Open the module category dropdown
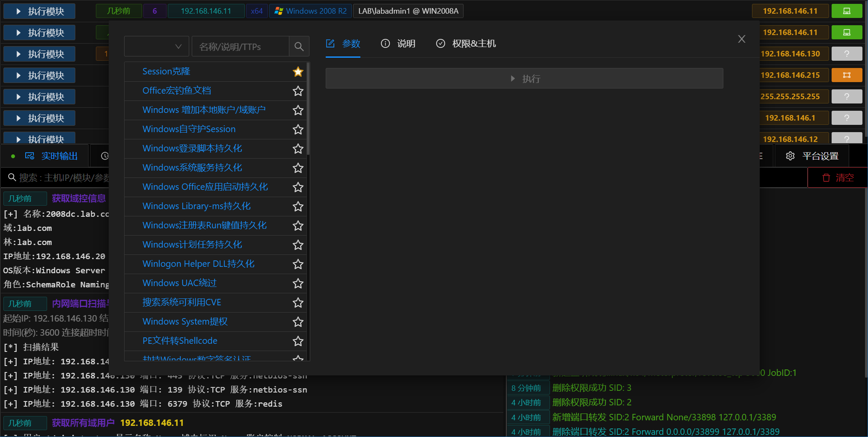868x437 pixels. (156, 47)
